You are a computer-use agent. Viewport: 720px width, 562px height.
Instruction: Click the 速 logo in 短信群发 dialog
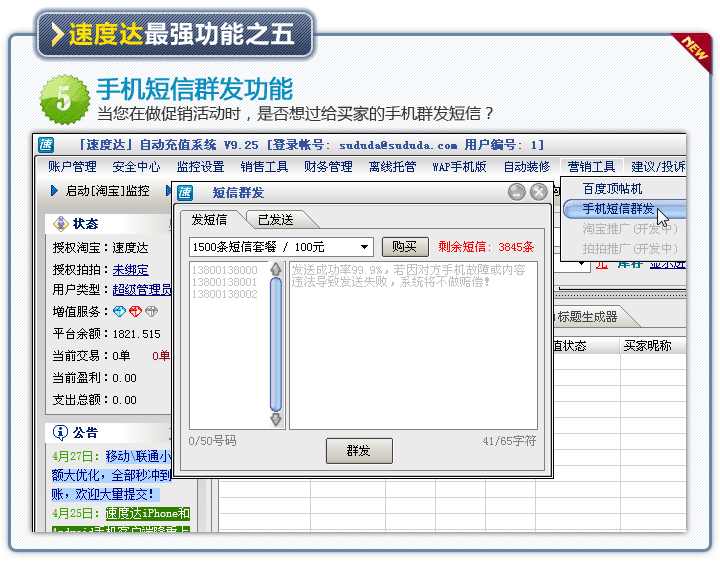pos(186,193)
